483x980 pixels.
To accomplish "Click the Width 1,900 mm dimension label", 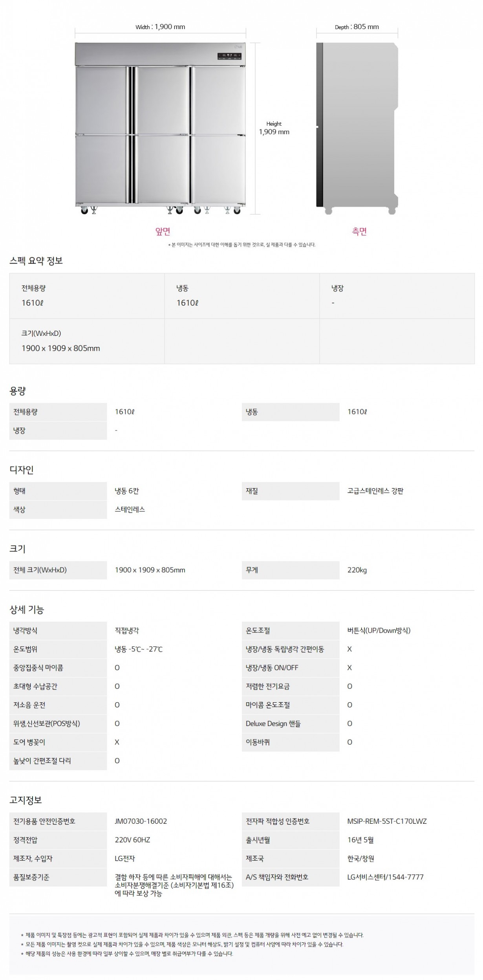I will (x=160, y=27).
